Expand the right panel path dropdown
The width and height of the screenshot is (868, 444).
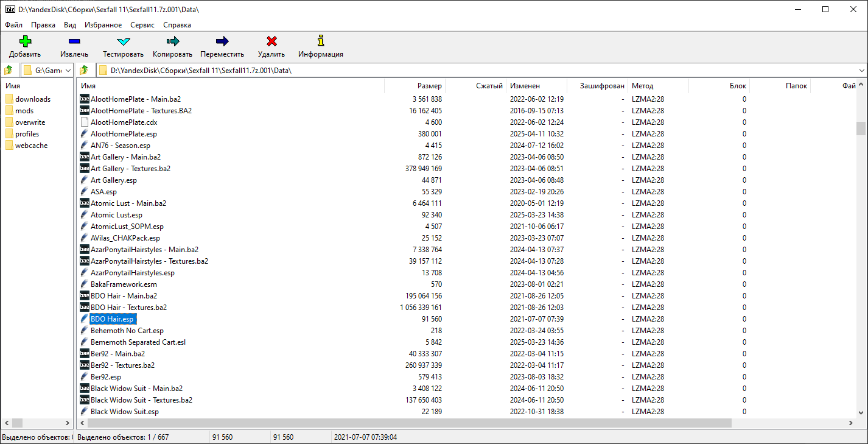861,70
